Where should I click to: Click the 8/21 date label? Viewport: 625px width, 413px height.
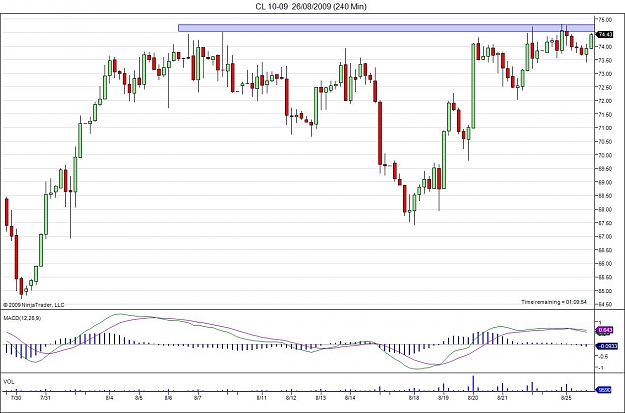(502, 398)
